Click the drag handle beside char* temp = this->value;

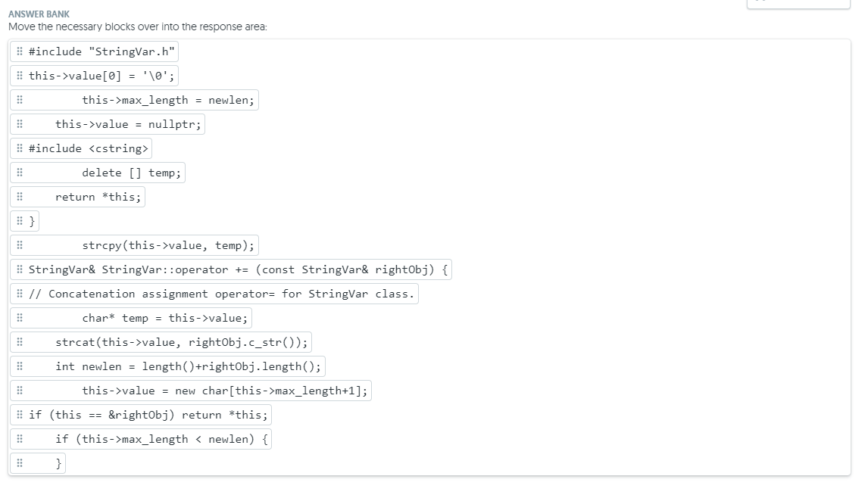[x=20, y=318]
